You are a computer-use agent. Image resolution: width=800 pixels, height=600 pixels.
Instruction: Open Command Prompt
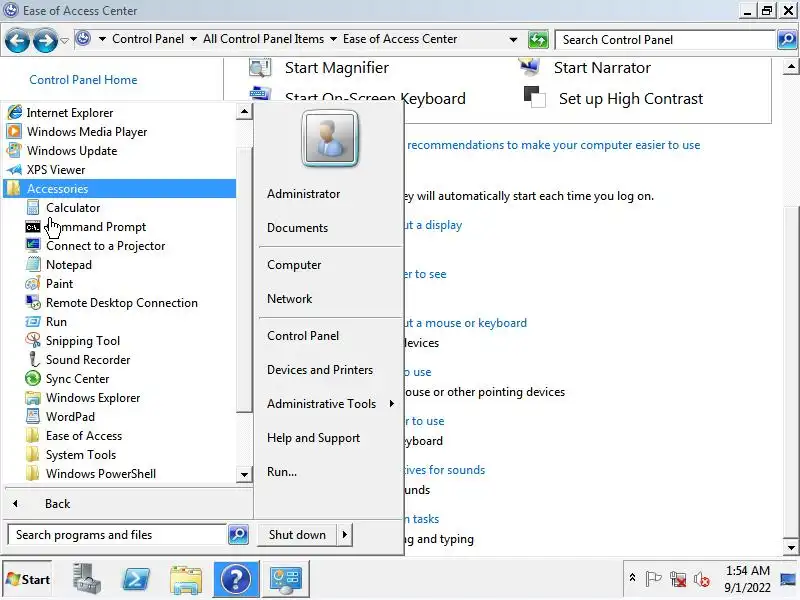96,227
